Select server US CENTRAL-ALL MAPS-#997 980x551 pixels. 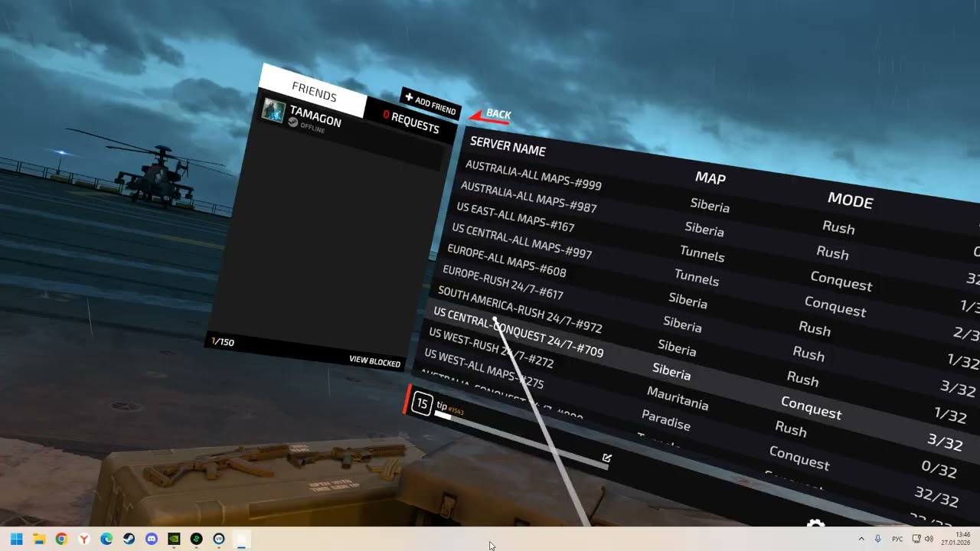521,241
